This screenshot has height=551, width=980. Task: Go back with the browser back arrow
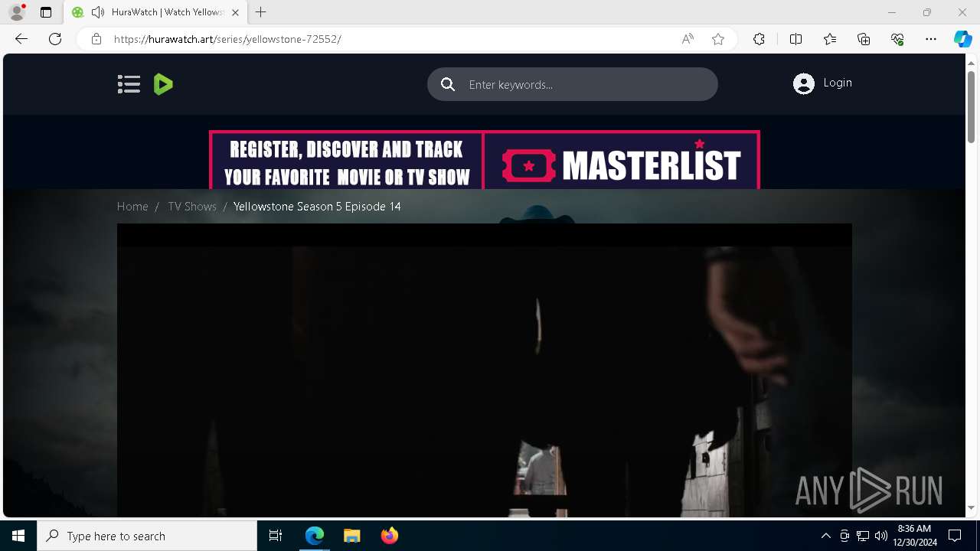point(21,39)
